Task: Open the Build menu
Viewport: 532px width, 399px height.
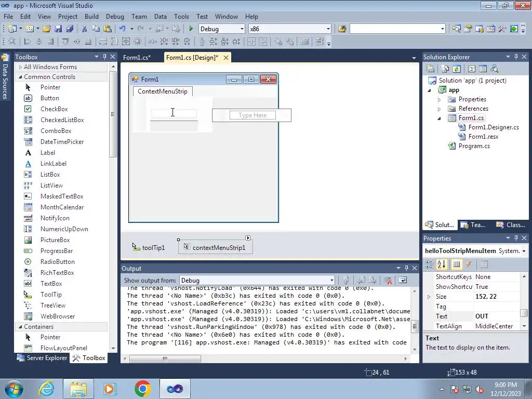Action: pos(91,16)
